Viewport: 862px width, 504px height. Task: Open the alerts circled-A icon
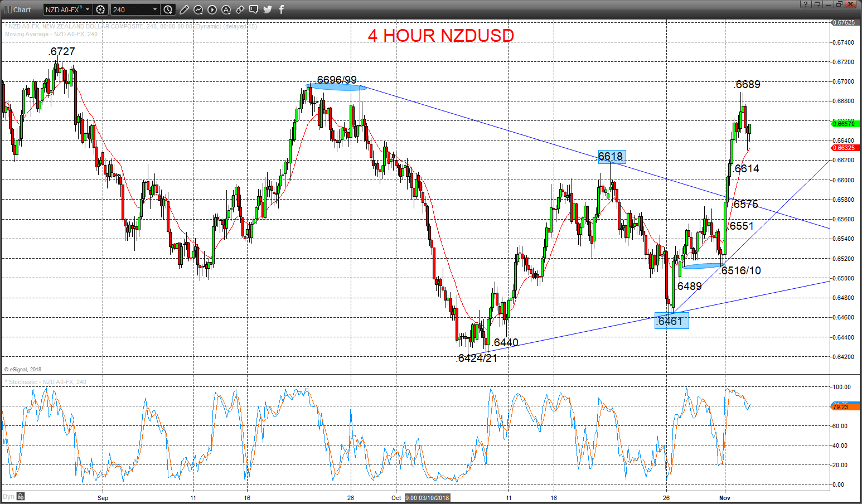click(x=226, y=9)
